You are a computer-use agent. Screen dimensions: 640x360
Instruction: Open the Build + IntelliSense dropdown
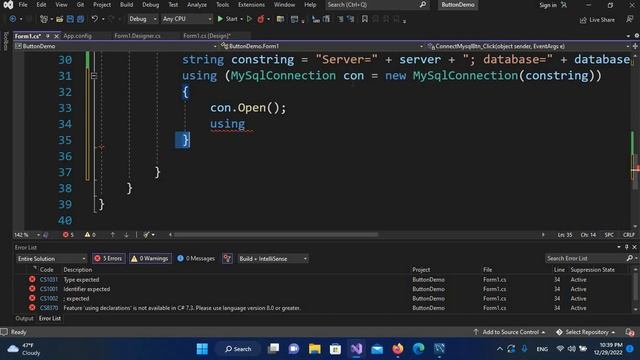[273, 259]
